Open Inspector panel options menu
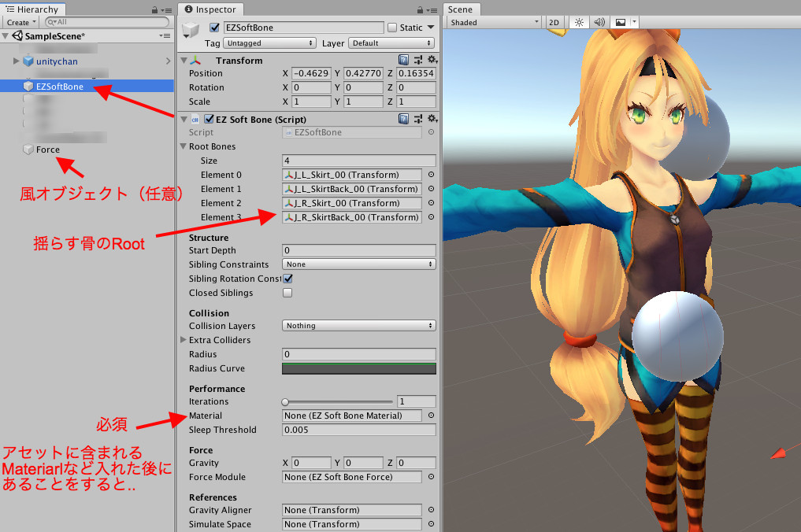 (x=432, y=10)
